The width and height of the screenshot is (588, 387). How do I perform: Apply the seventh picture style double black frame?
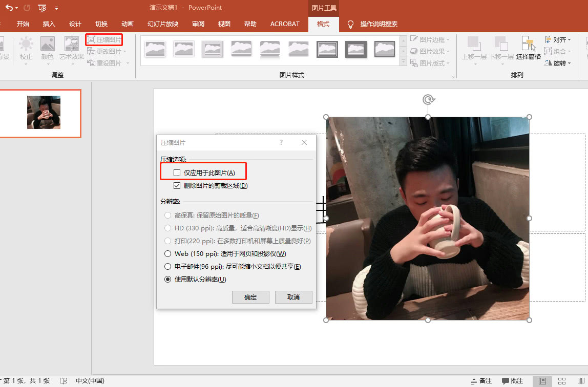(x=327, y=49)
